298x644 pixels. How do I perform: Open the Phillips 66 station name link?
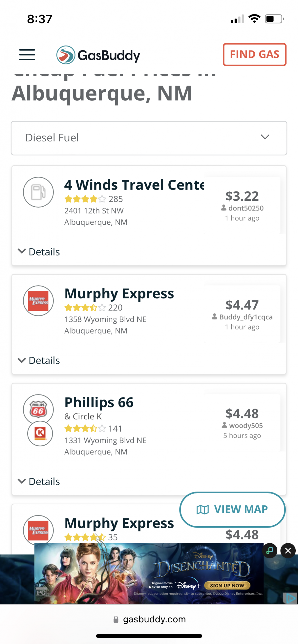[x=99, y=402]
